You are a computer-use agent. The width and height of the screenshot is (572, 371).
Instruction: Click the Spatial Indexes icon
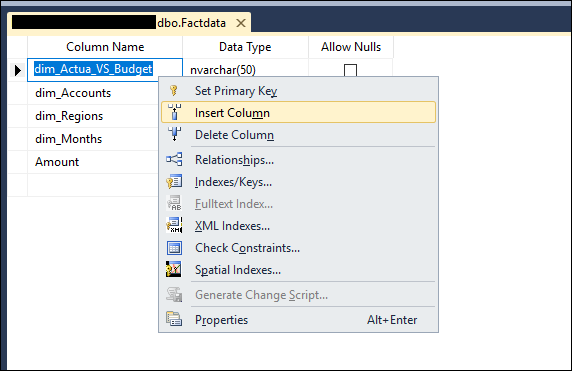pyautogui.click(x=174, y=269)
